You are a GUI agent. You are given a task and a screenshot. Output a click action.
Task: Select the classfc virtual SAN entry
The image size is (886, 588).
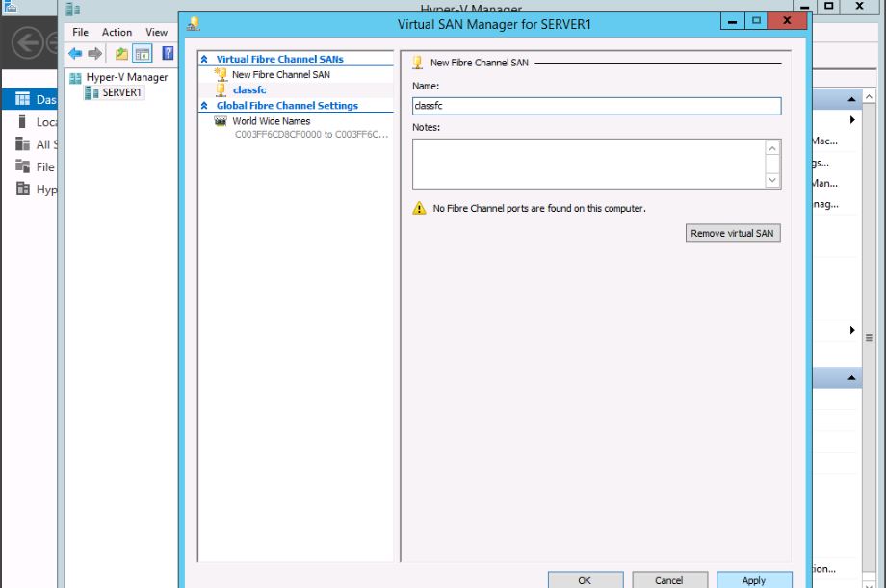point(248,89)
